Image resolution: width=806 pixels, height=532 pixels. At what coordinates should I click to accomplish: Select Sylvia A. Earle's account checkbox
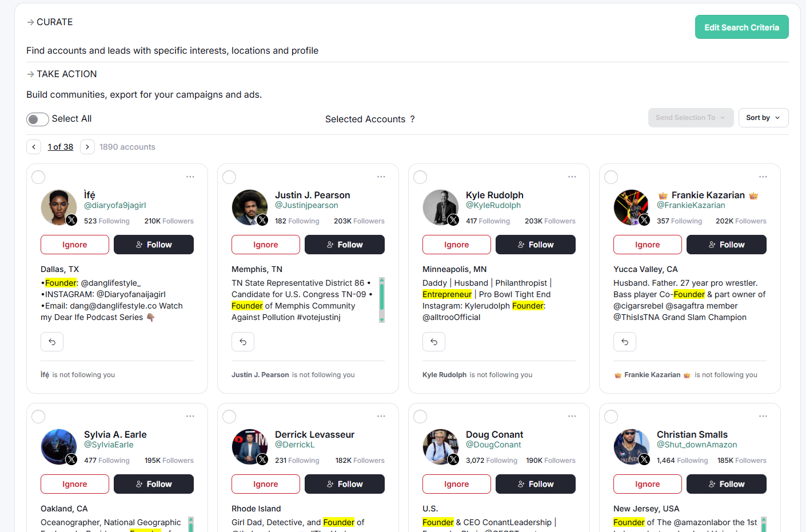coord(38,417)
